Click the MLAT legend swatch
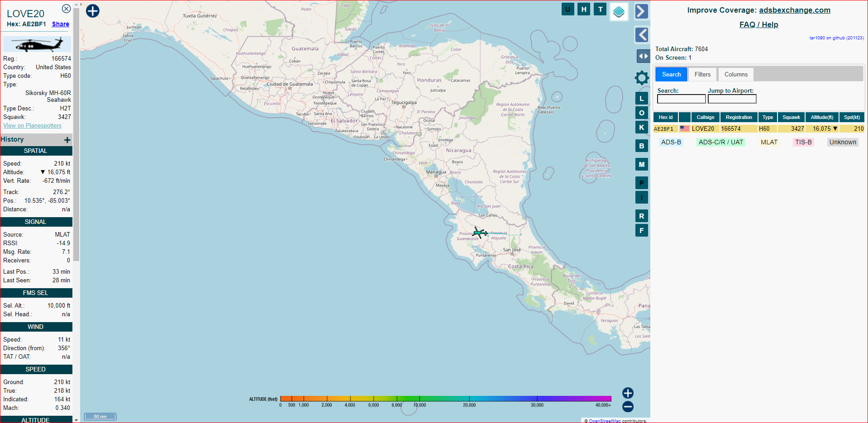Screen dimensions: 868x423 769,142
